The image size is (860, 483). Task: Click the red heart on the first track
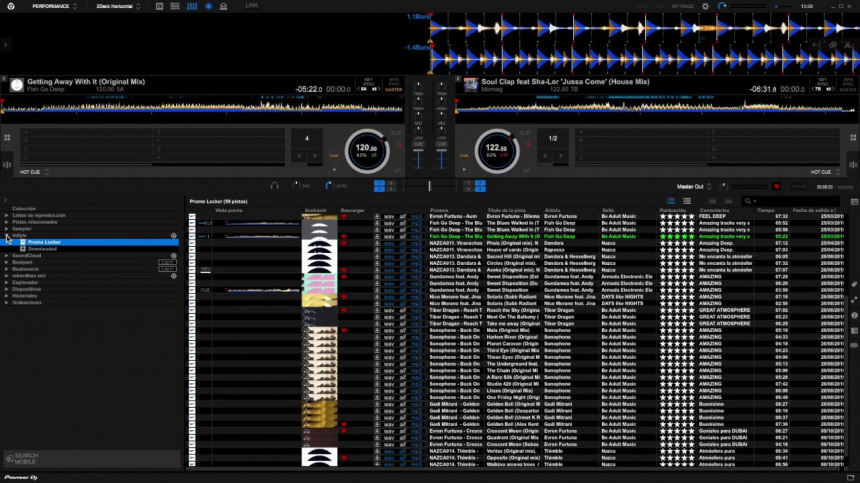click(x=343, y=216)
